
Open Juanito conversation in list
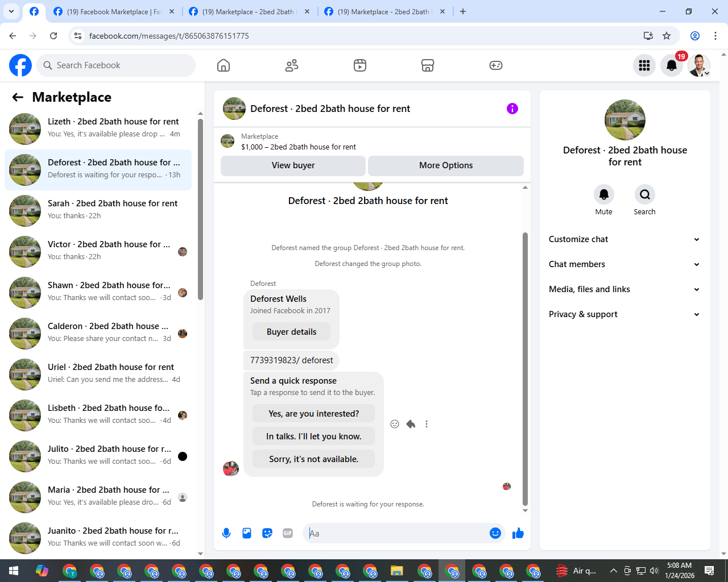(98, 538)
